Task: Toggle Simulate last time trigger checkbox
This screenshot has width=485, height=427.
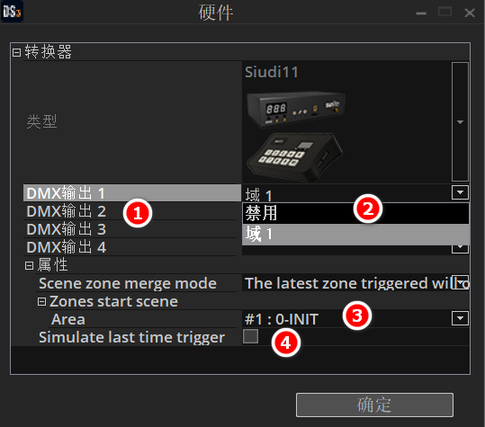Action: click(251, 336)
